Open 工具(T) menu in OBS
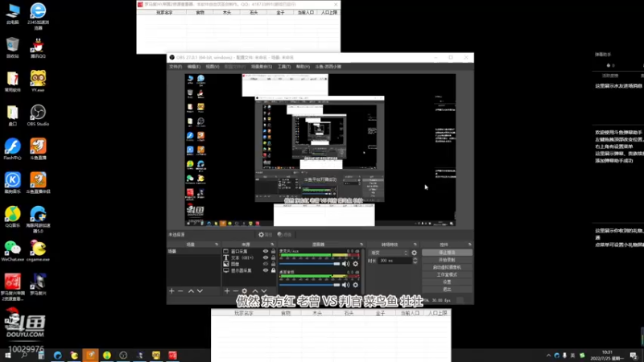Viewport: 644px width, 362px height. [284, 67]
